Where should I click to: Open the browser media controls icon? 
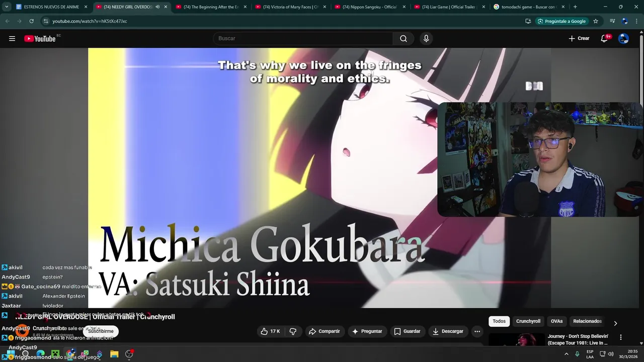click(x=612, y=21)
